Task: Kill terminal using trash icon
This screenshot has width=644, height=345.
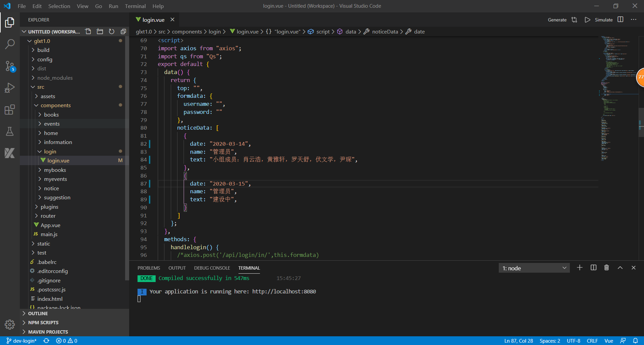Action: (x=606, y=268)
